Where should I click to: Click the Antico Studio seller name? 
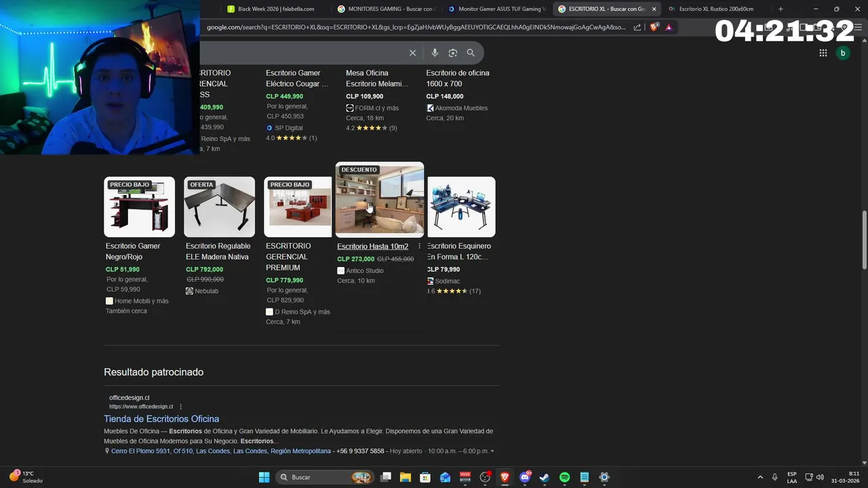365,270
